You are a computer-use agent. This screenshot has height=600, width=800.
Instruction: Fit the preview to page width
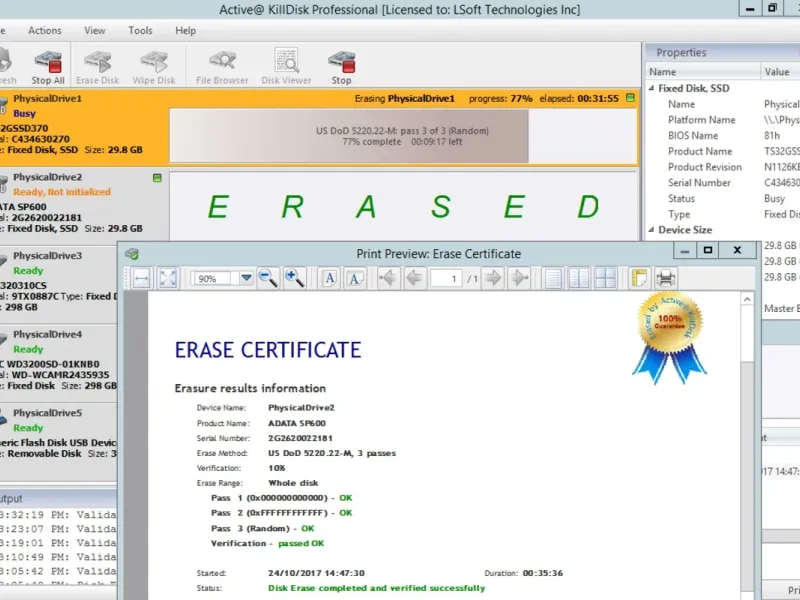[x=142, y=278]
